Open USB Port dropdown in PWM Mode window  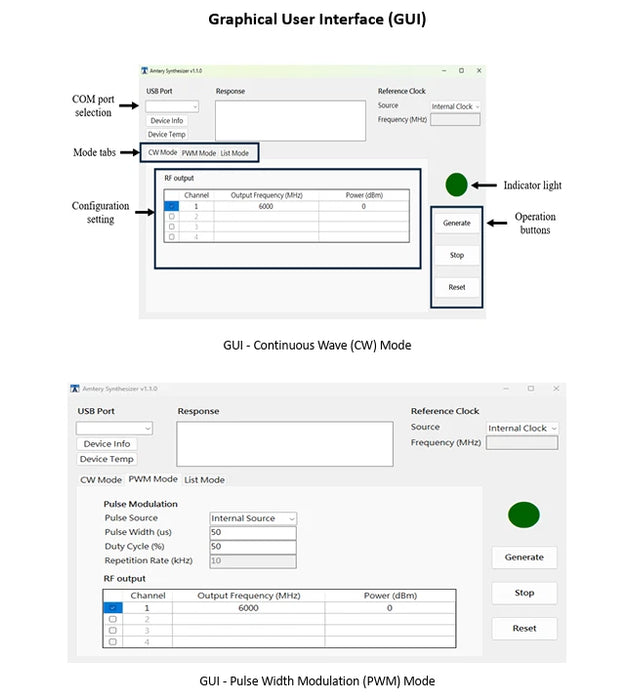tap(114, 428)
